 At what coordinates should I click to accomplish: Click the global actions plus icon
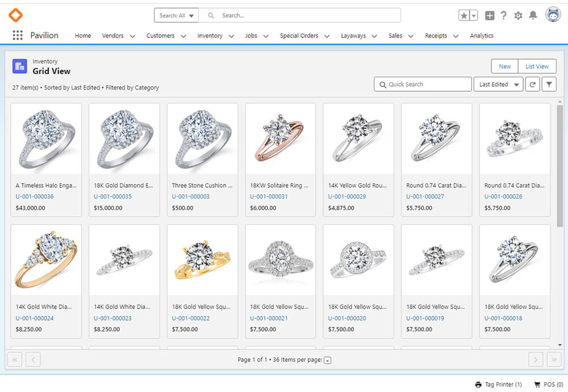pyautogui.click(x=490, y=15)
